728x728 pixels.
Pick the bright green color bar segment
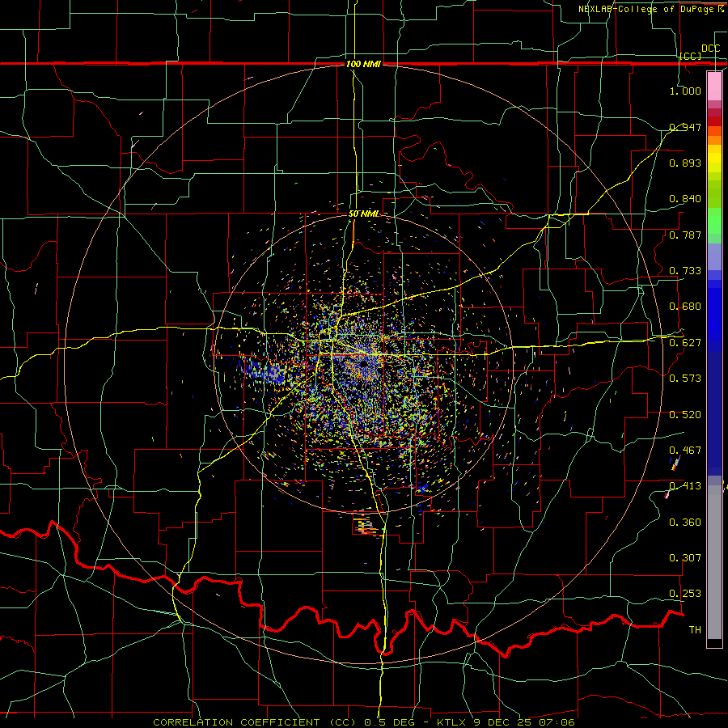click(x=714, y=221)
